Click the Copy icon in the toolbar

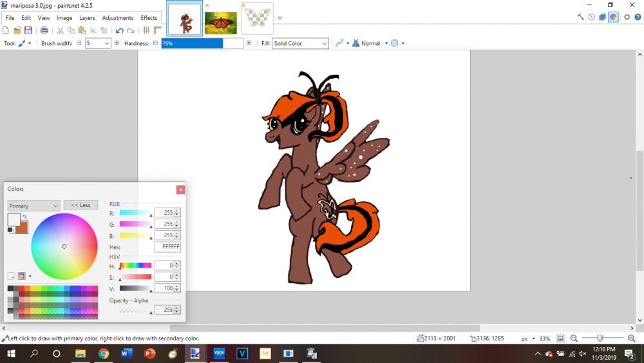point(71,30)
